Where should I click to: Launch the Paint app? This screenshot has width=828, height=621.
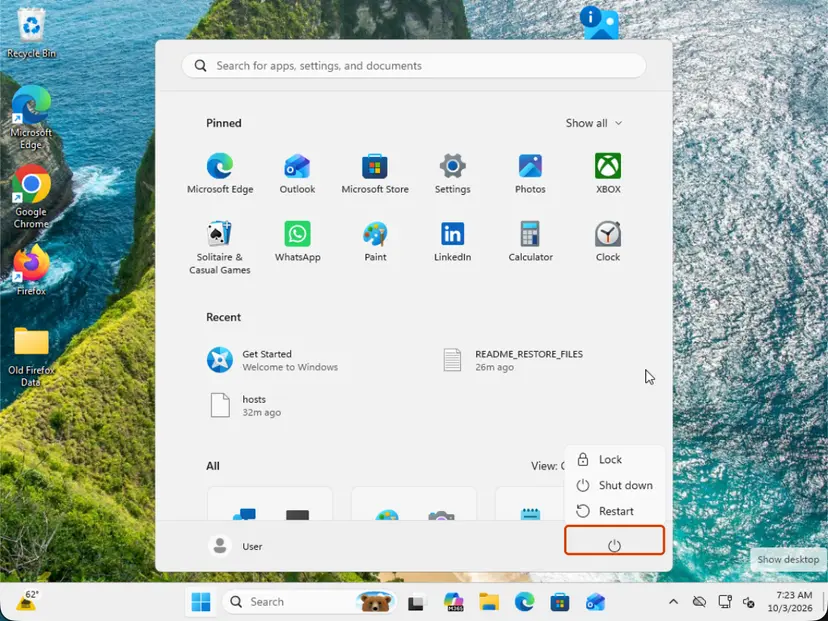click(x=375, y=241)
